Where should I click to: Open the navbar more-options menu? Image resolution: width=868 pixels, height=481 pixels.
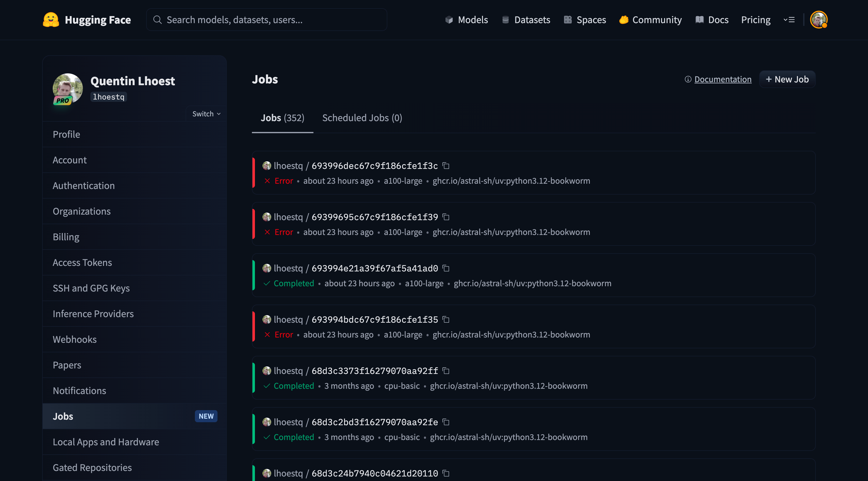[x=789, y=20]
